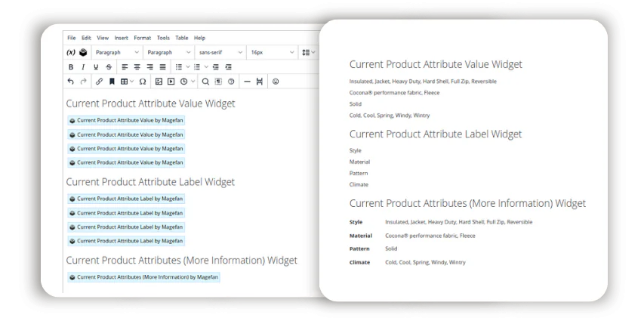Open the emoticons picker
Viewport: 644px width, 321px height.
(x=276, y=82)
